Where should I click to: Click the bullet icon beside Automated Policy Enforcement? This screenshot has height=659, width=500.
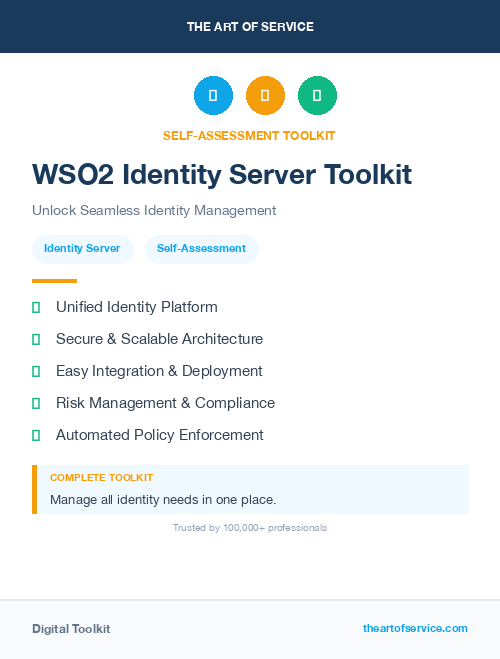tap(36, 435)
